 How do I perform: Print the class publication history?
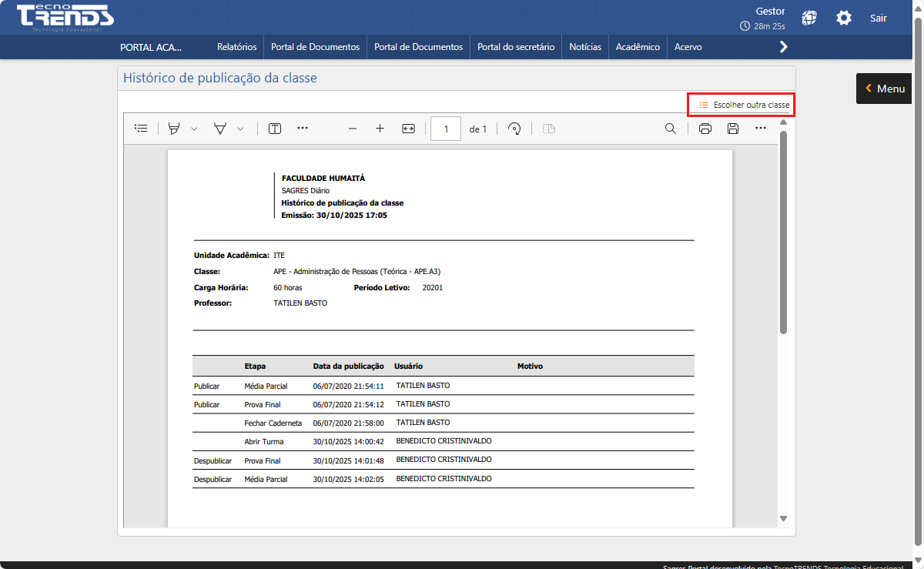click(705, 129)
